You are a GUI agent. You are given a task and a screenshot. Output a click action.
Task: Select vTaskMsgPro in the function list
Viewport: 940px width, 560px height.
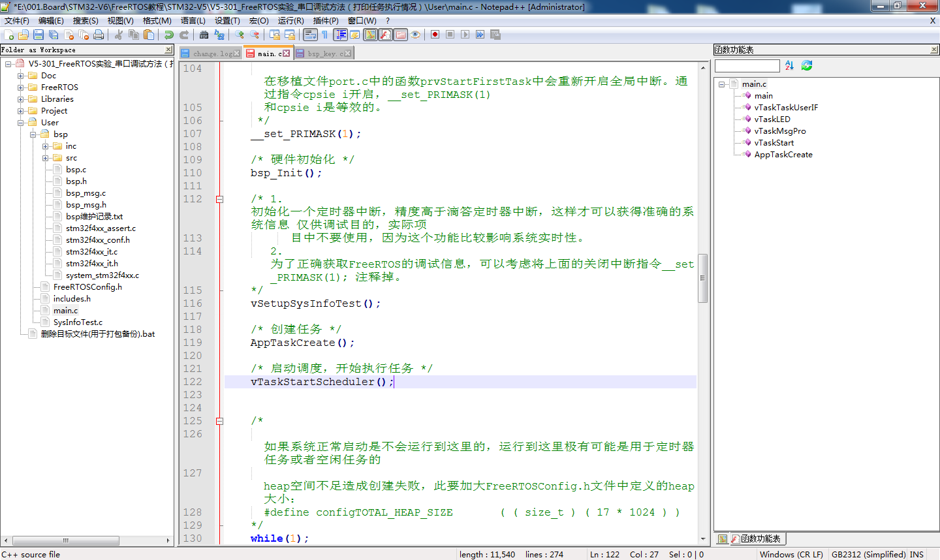pyautogui.click(x=780, y=131)
